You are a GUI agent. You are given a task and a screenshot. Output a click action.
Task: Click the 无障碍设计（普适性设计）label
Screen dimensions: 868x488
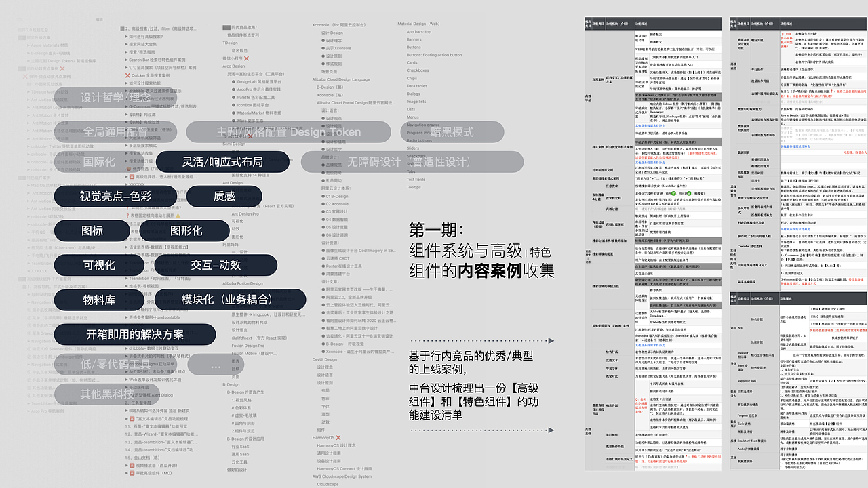tap(408, 161)
